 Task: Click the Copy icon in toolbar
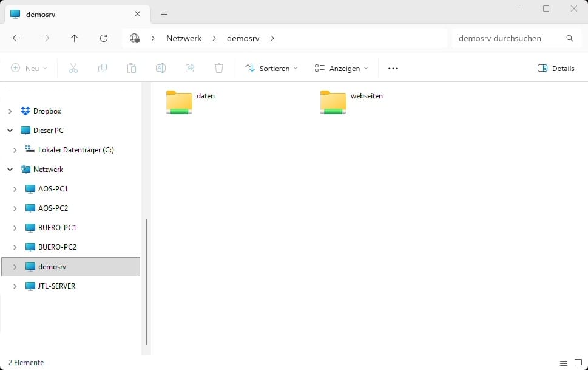coord(103,68)
